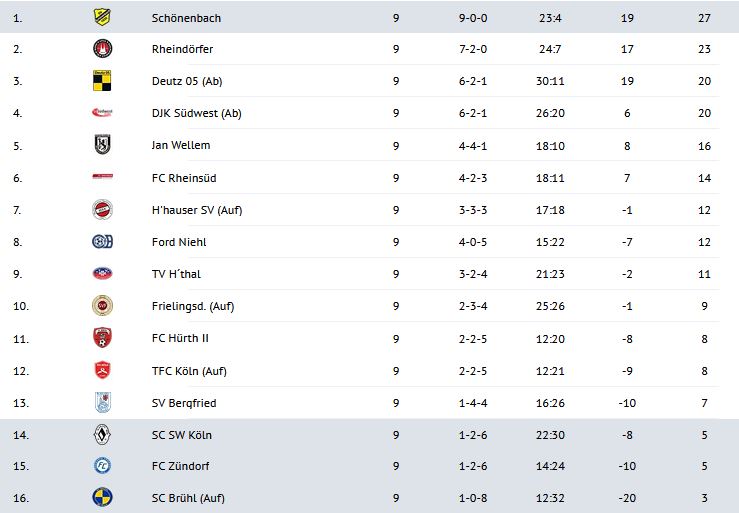The height and width of the screenshot is (513, 739).
Task: Click the Schönenbach team name
Action: click(x=186, y=17)
